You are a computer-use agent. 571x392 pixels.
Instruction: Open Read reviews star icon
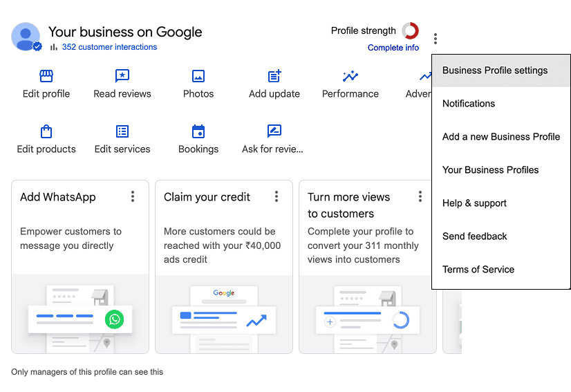pos(122,76)
